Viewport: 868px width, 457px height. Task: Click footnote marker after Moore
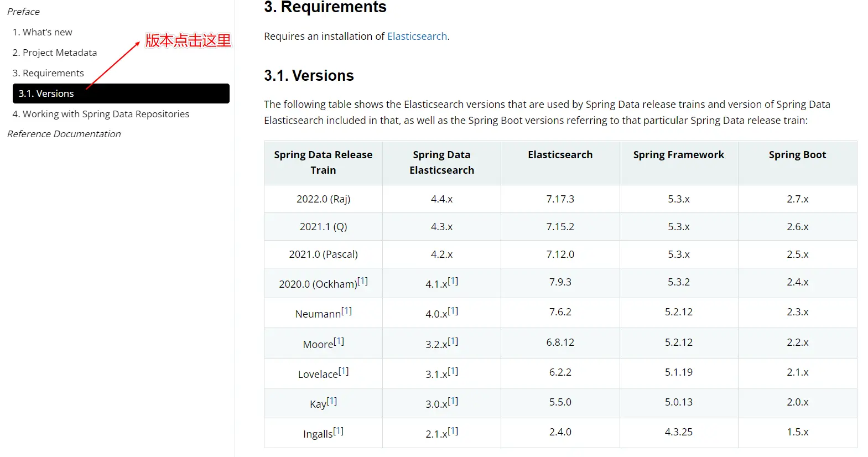(339, 341)
